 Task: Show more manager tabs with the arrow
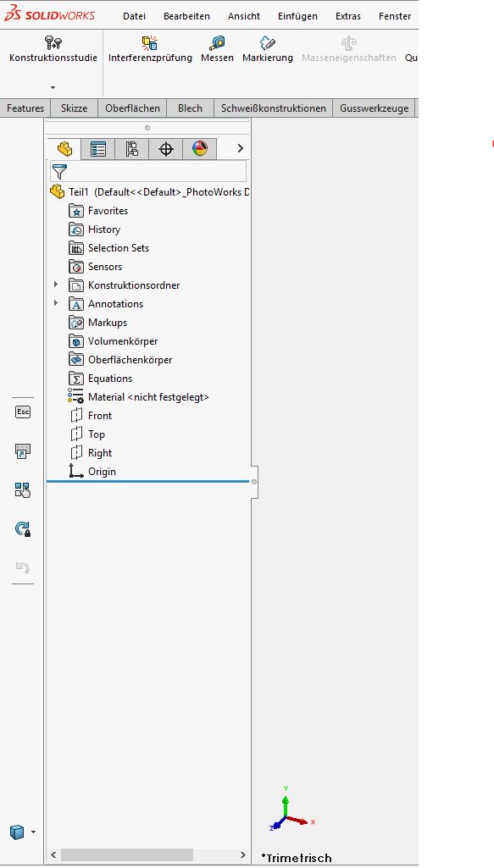(x=241, y=148)
